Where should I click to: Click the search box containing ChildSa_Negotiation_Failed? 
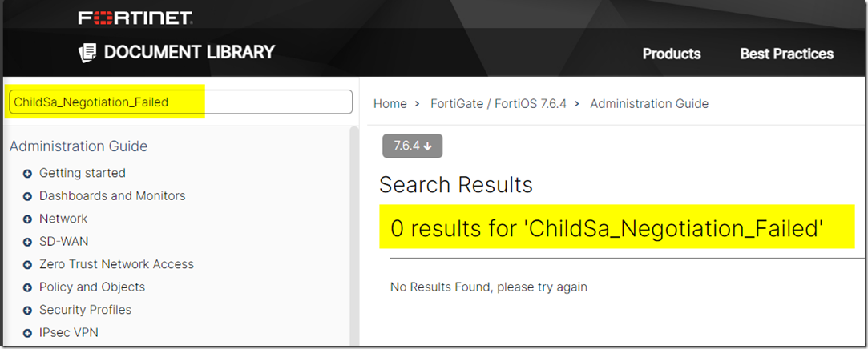(x=180, y=102)
